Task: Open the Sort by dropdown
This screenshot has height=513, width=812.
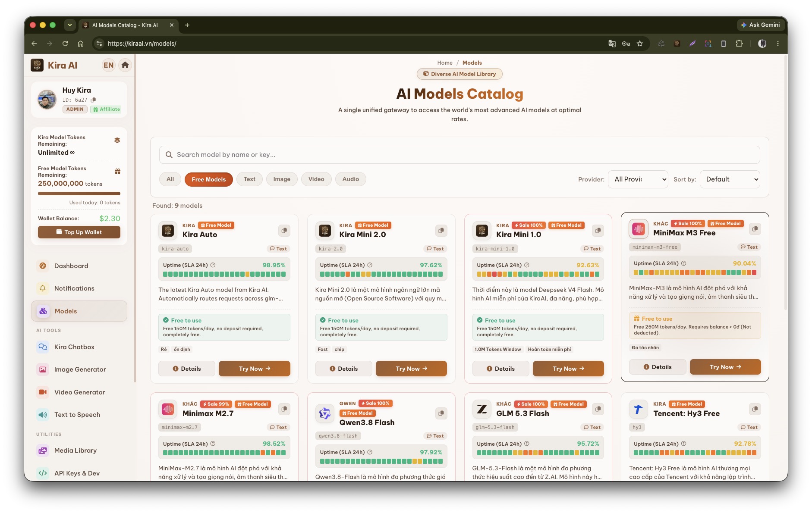Action: click(x=730, y=179)
